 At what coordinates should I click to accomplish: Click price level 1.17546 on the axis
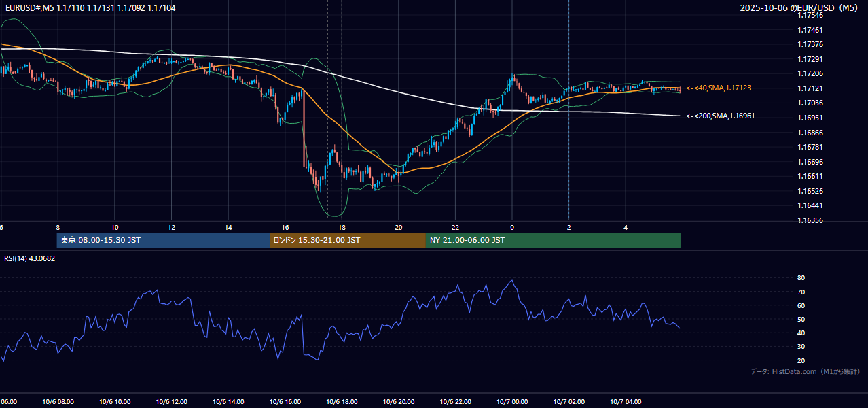810,15
